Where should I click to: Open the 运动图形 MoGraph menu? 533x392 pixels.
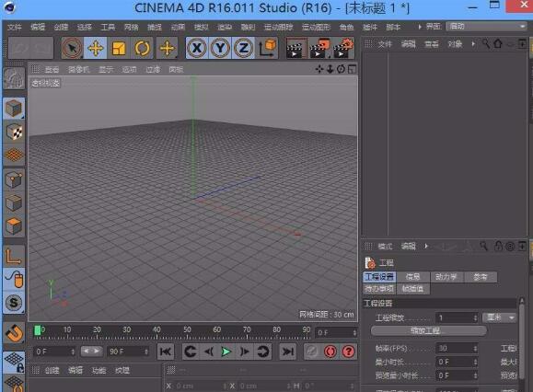point(316,28)
